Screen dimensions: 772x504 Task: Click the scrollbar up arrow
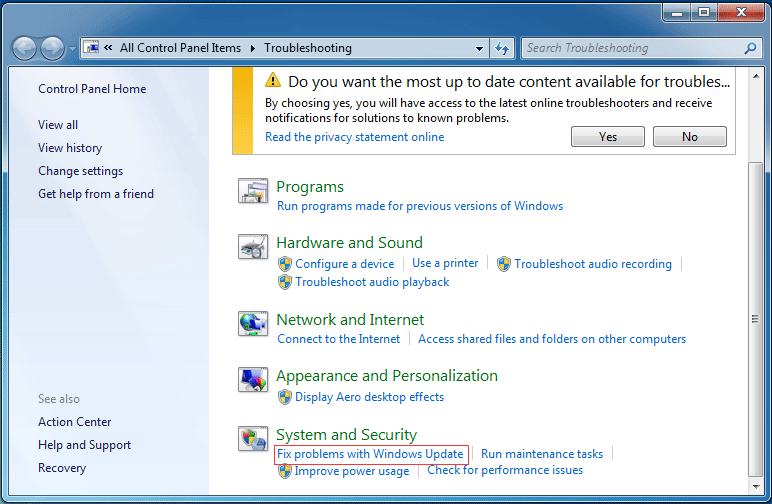755,76
